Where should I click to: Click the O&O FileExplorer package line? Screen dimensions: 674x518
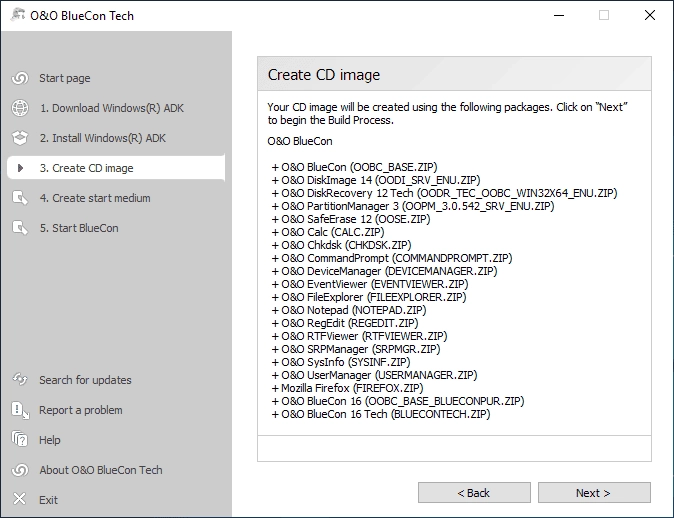click(369, 297)
